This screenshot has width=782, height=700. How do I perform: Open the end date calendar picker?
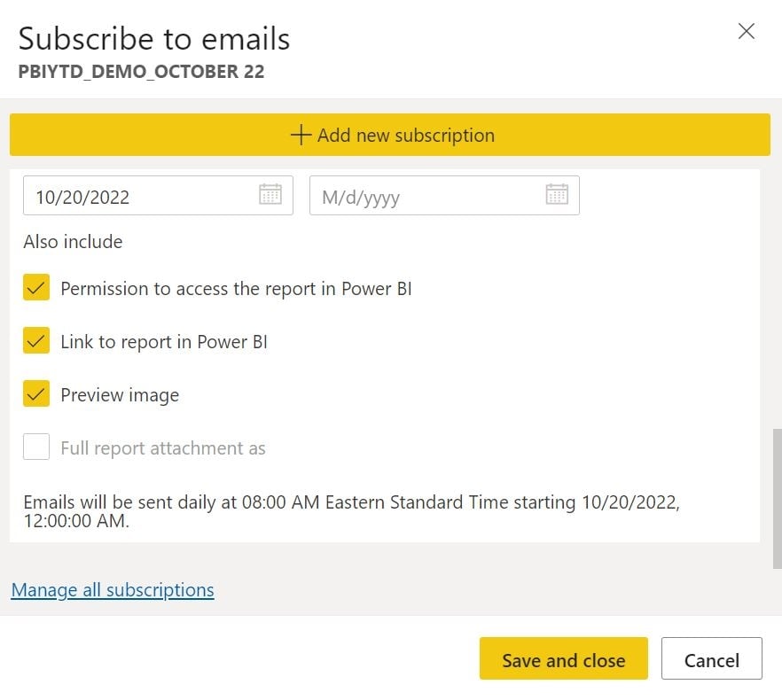pos(557,194)
